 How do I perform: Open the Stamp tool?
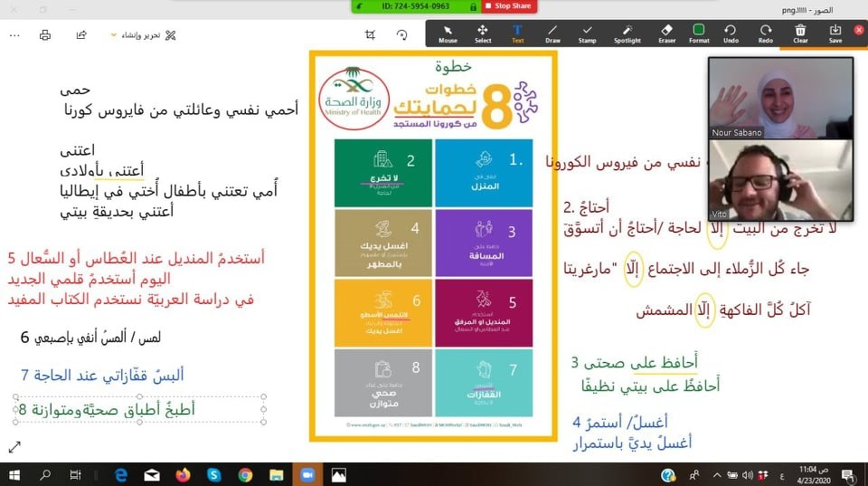588,33
